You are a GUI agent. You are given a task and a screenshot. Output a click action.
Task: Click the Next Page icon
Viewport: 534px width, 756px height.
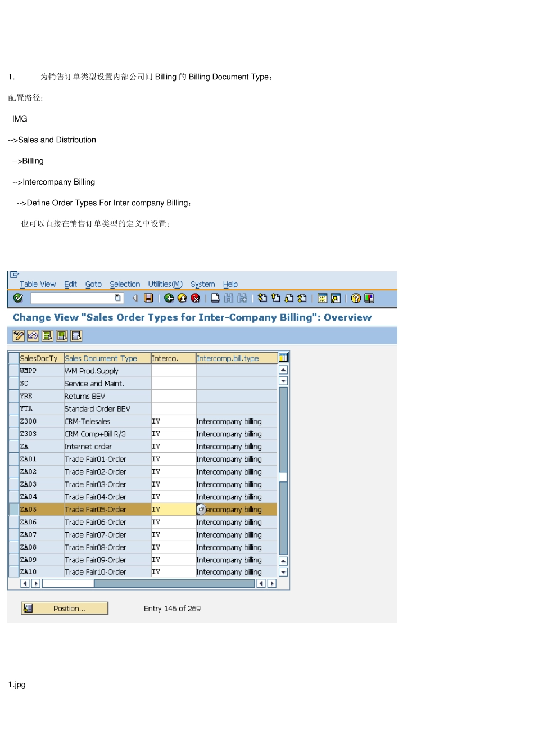tap(289, 298)
